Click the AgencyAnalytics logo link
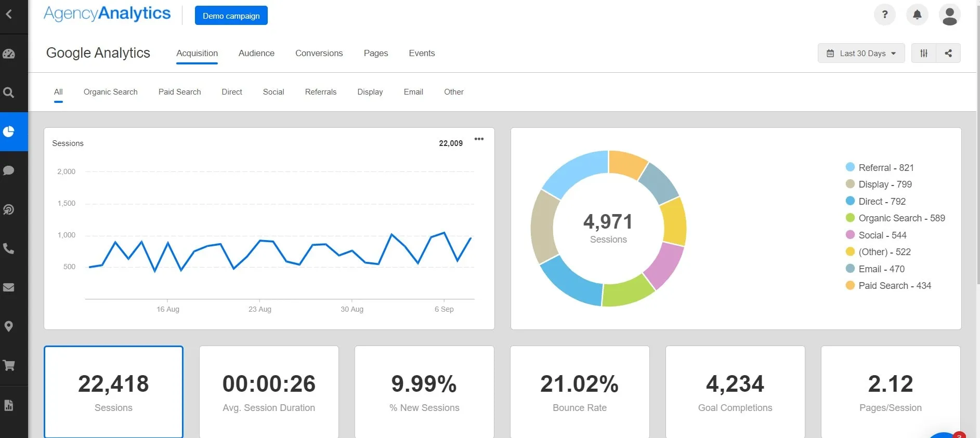This screenshot has width=980, height=438. click(107, 14)
